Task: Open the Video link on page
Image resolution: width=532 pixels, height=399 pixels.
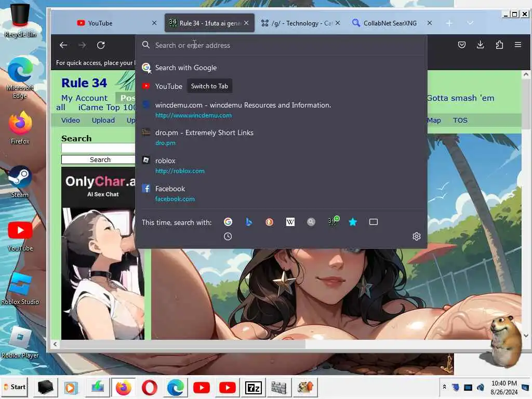Action: coord(71,120)
